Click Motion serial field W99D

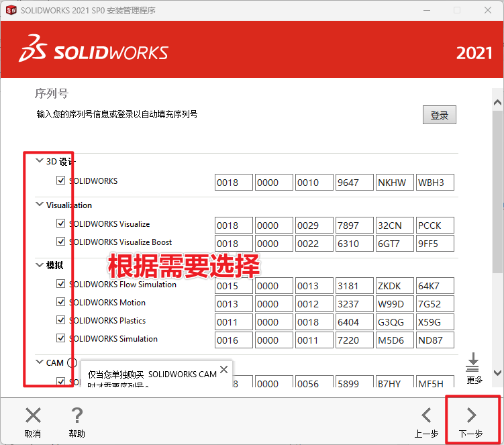point(395,304)
